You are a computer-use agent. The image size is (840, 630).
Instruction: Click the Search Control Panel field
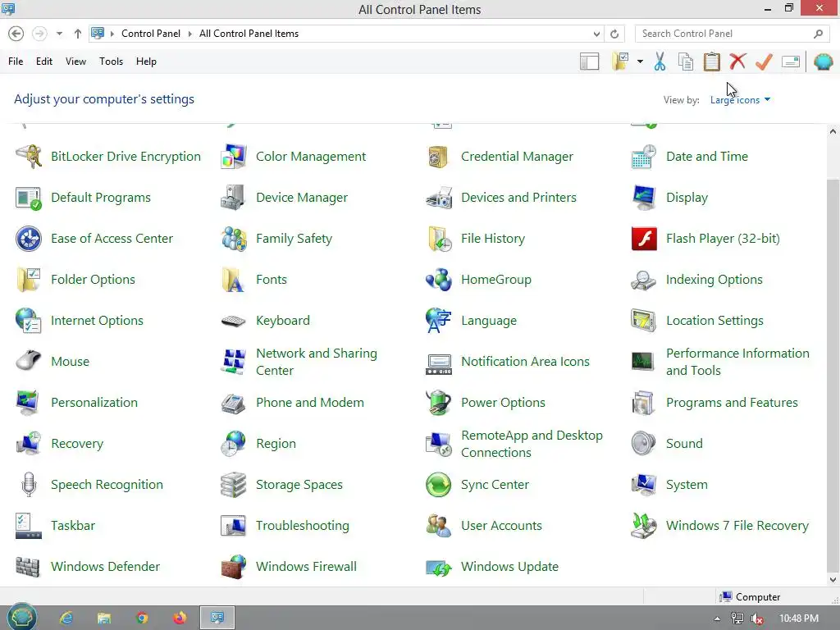point(732,34)
